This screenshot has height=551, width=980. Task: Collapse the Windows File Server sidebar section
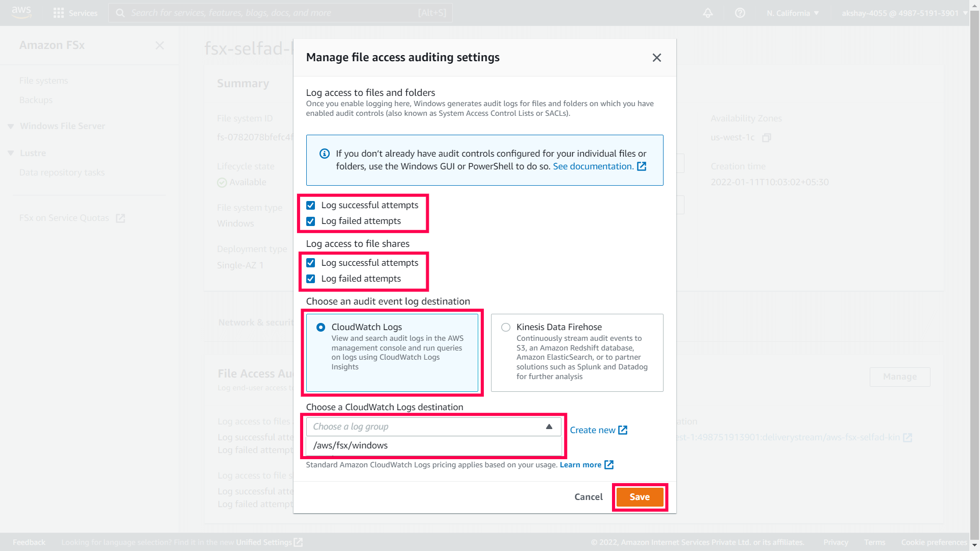pyautogui.click(x=11, y=126)
